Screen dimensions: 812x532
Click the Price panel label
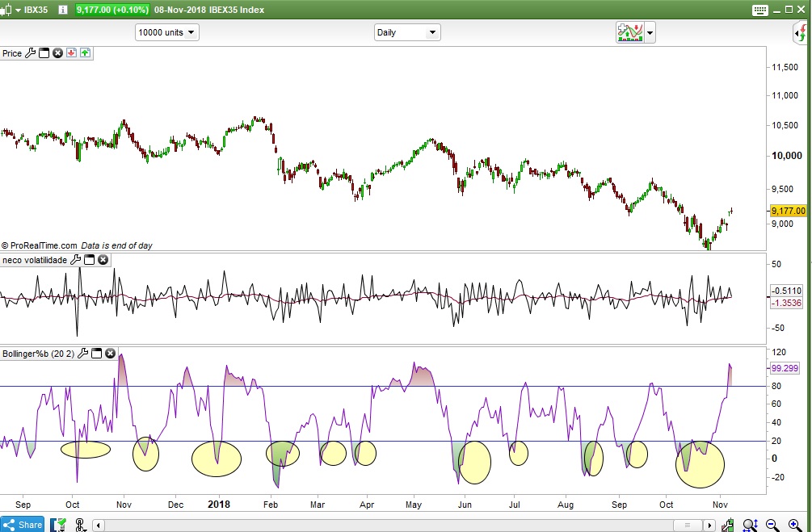12,53
